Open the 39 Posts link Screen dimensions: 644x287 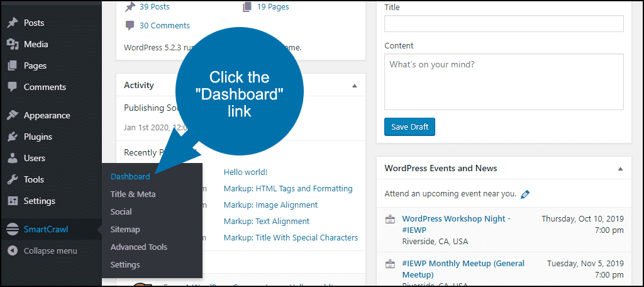[x=155, y=7]
